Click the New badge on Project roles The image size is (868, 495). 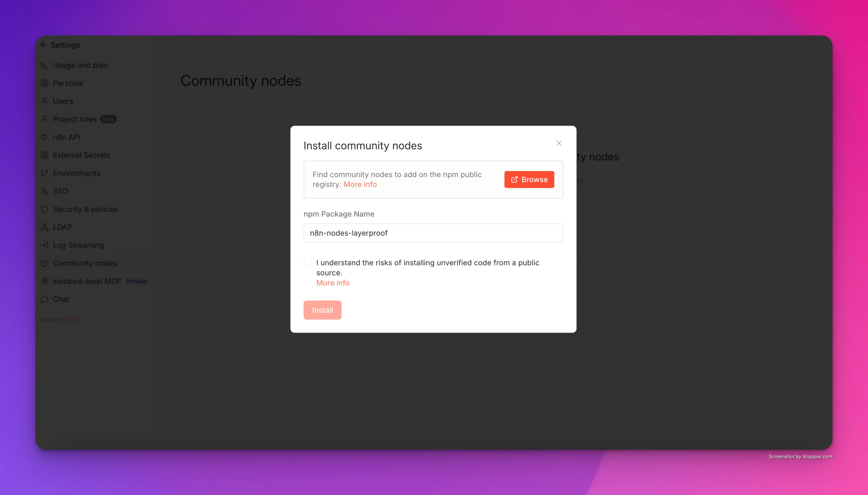coord(108,119)
